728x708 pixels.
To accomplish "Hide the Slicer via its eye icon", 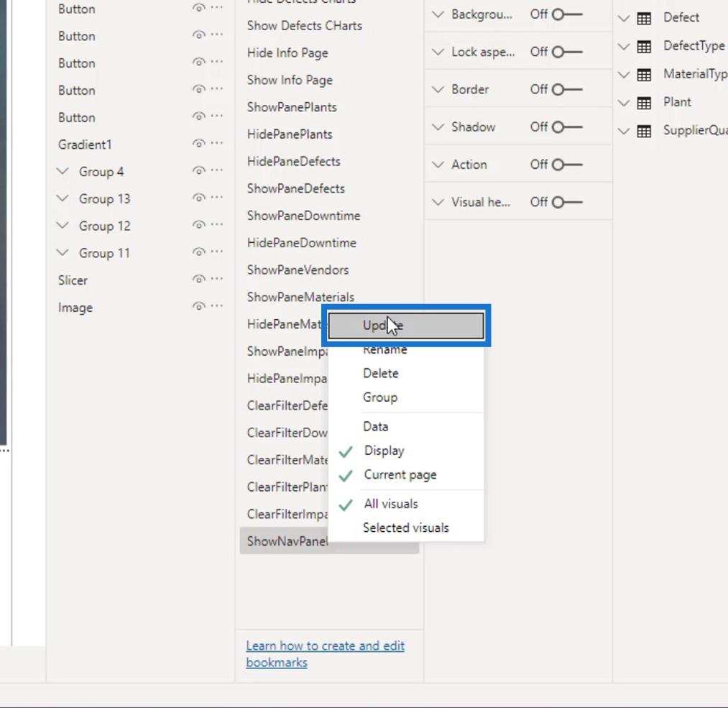I will point(199,279).
